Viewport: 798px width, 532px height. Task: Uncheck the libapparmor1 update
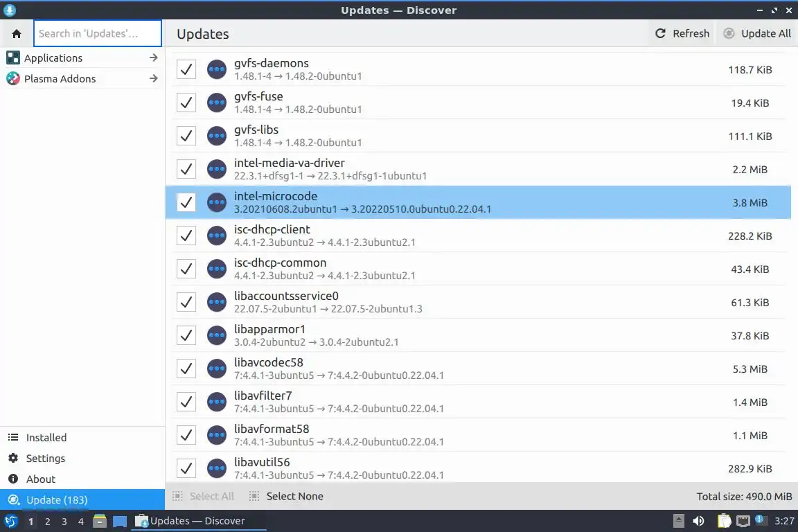pyautogui.click(x=186, y=335)
